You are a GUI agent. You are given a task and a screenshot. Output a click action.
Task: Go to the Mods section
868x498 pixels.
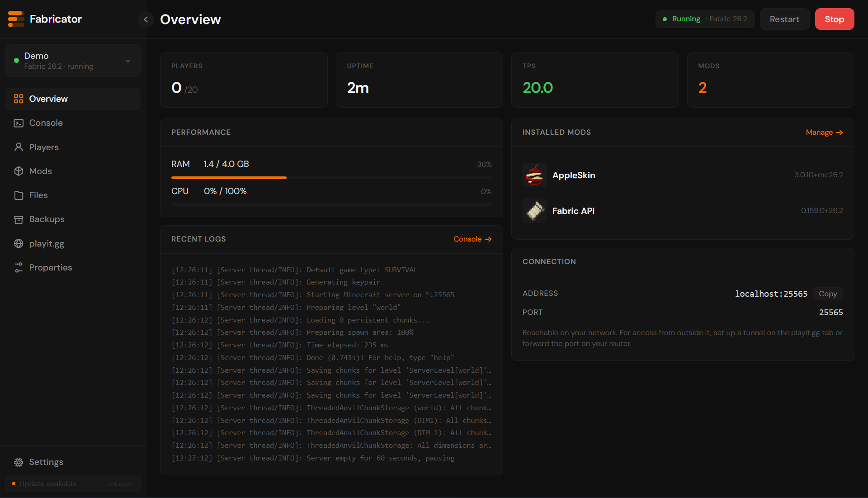pyautogui.click(x=73, y=171)
